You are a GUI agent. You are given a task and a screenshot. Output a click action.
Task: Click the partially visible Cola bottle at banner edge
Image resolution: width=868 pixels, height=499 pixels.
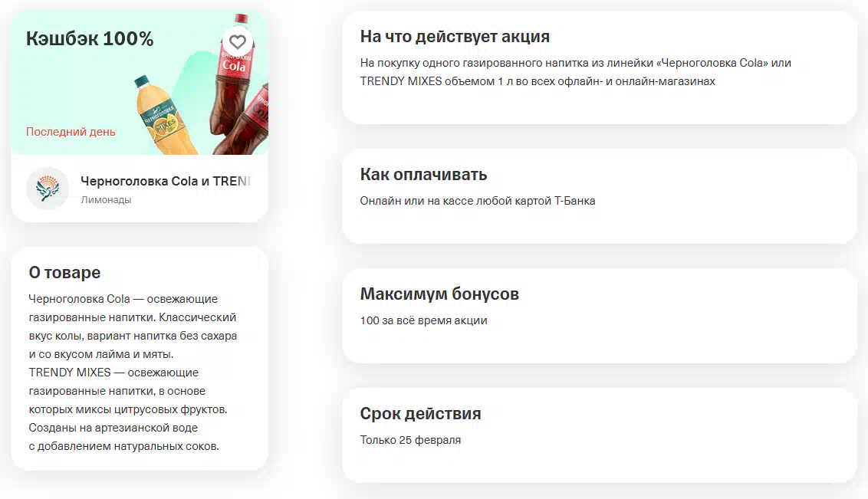245,122
